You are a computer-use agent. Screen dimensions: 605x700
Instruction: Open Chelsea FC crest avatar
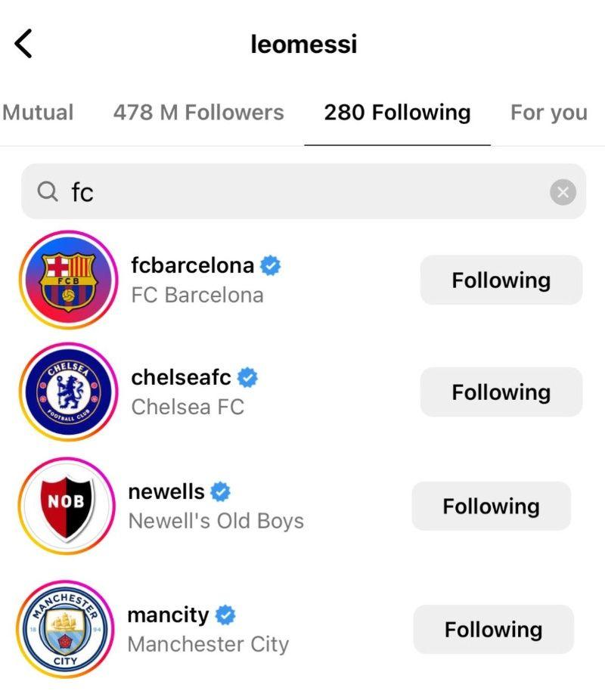coord(68,392)
